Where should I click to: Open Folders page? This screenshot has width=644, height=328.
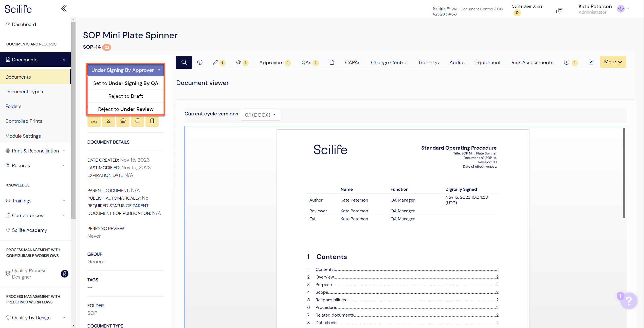(13, 106)
